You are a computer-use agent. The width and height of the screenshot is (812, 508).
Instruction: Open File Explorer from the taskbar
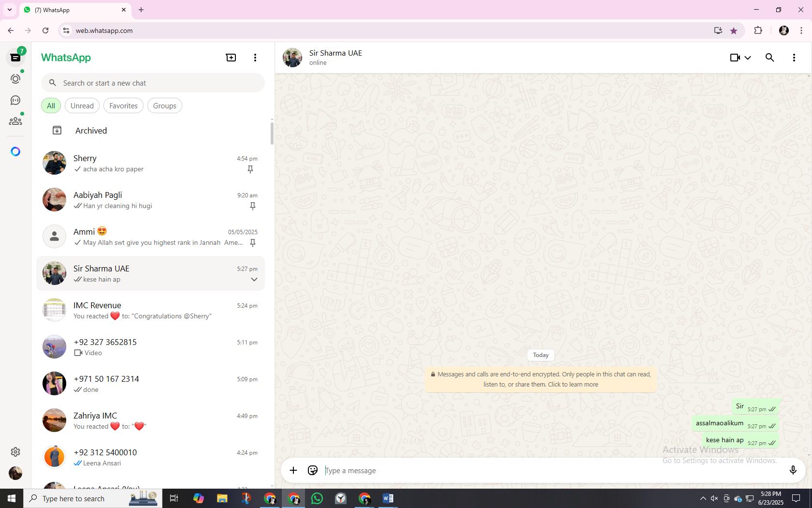coord(222,498)
